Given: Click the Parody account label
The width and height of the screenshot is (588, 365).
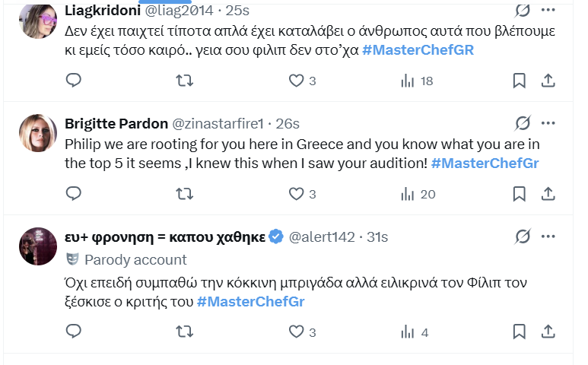Looking at the screenshot, I should coord(135,260).
